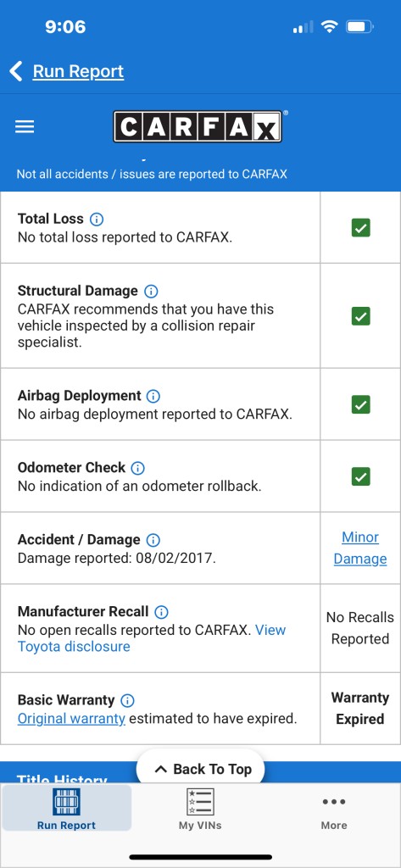The image size is (401, 868).
Task: Click the Airbag Deployment green checkmark
Action: [x=360, y=404]
